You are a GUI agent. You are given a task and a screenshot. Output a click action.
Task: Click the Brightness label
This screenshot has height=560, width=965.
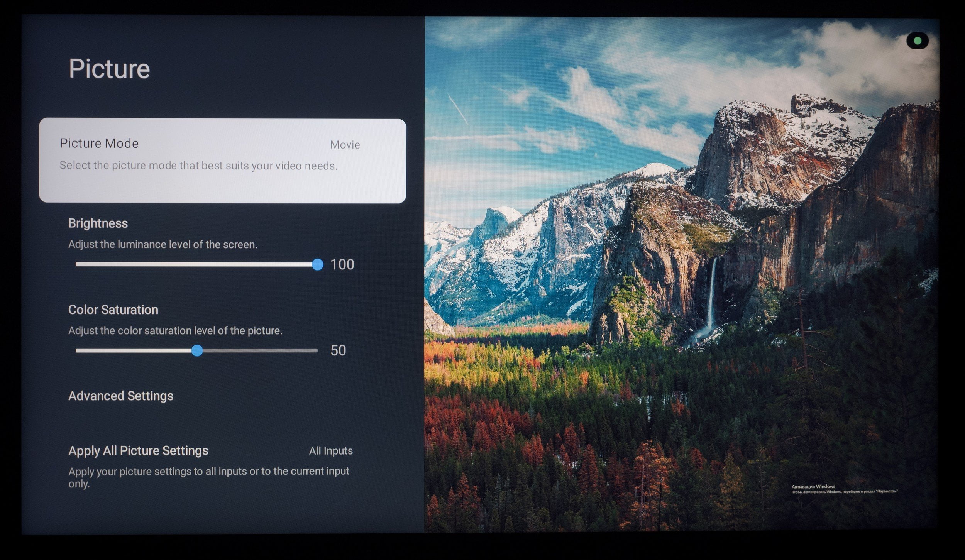point(98,223)
